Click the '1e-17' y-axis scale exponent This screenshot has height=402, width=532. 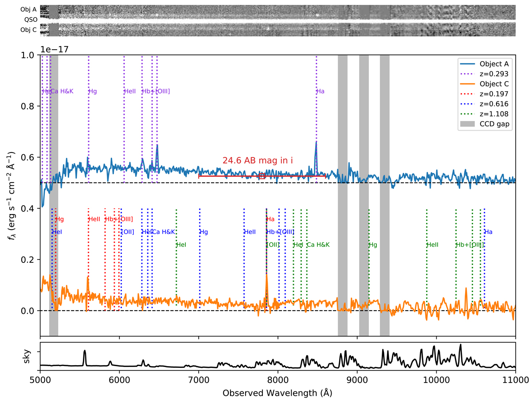tap(51, 49)
